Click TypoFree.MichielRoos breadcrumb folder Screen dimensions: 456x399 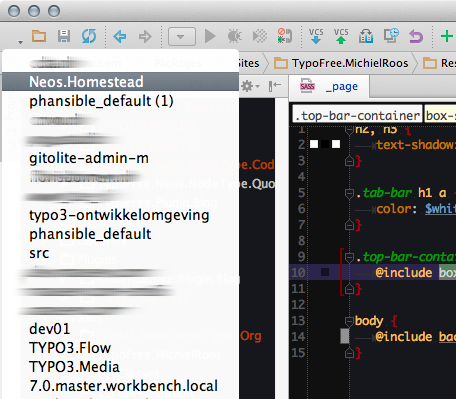(x=341, y=63)
